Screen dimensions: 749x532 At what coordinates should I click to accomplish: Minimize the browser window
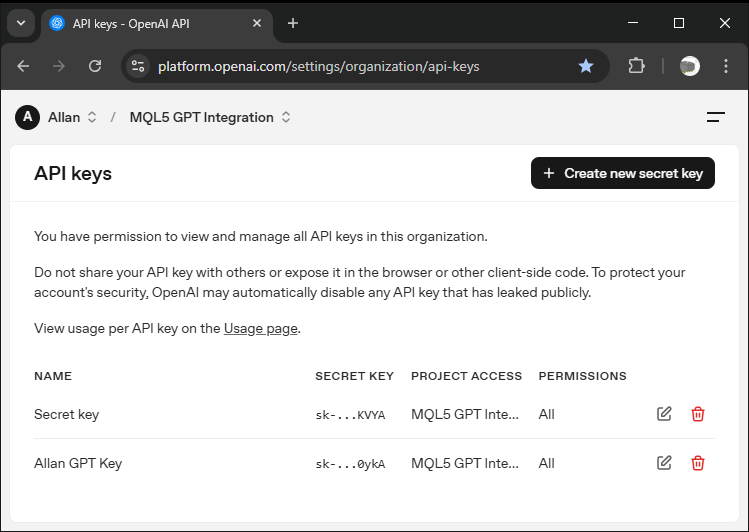pyautogui.click(x=633, y=23)
